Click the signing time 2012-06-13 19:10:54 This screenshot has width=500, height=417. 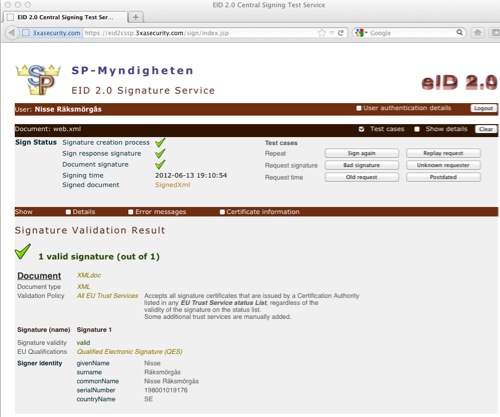tap(191, 175)
